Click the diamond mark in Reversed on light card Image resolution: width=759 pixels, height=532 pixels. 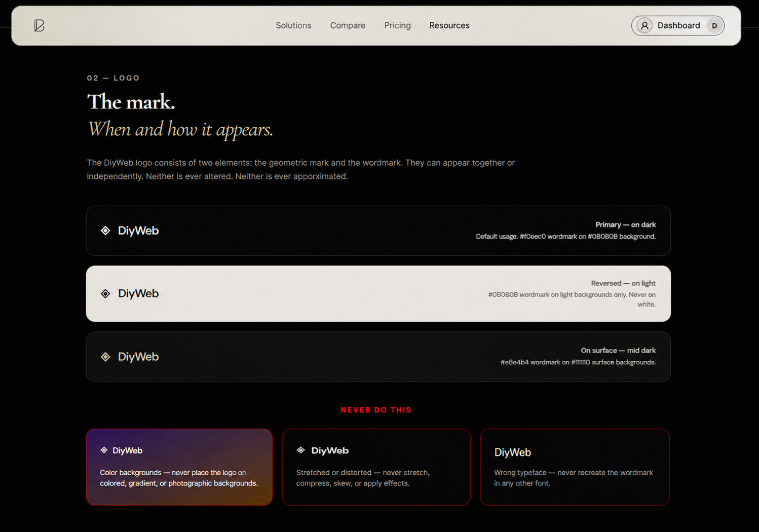pyautogui.click(x=105, y=293)
